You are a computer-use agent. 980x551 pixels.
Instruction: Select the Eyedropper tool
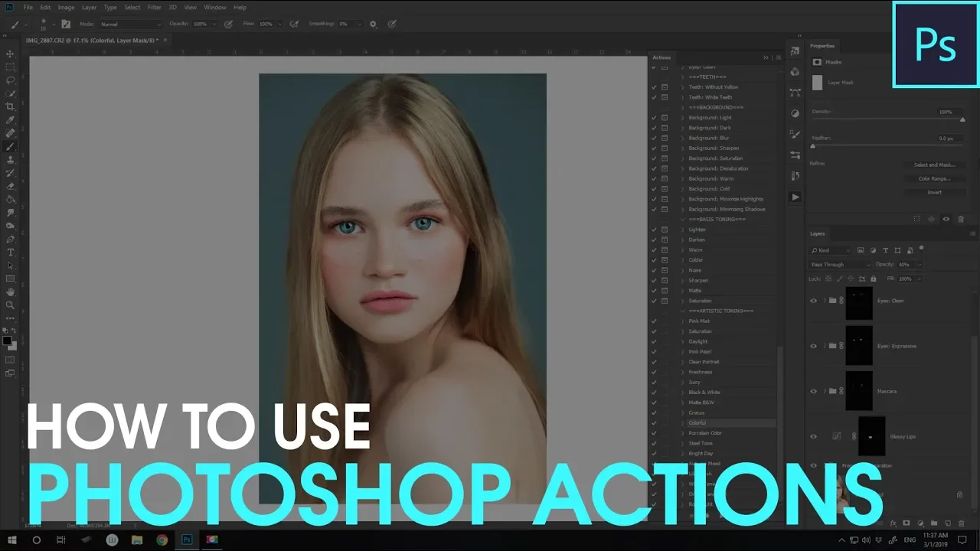coord(10,120)
